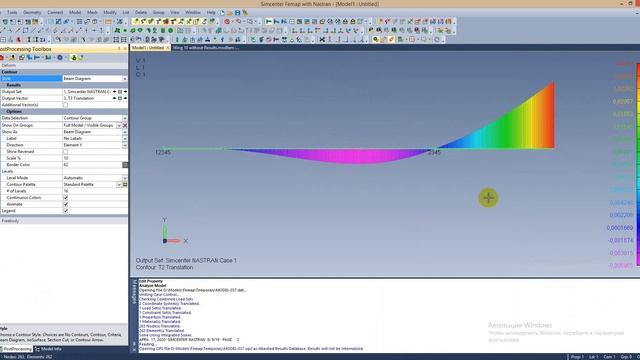Click the save disk icon next to Help menu

[x=237, y=13]
